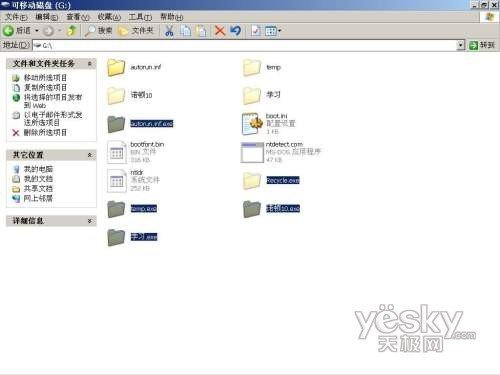Select the temp.exe file icon

coord(116,209)
